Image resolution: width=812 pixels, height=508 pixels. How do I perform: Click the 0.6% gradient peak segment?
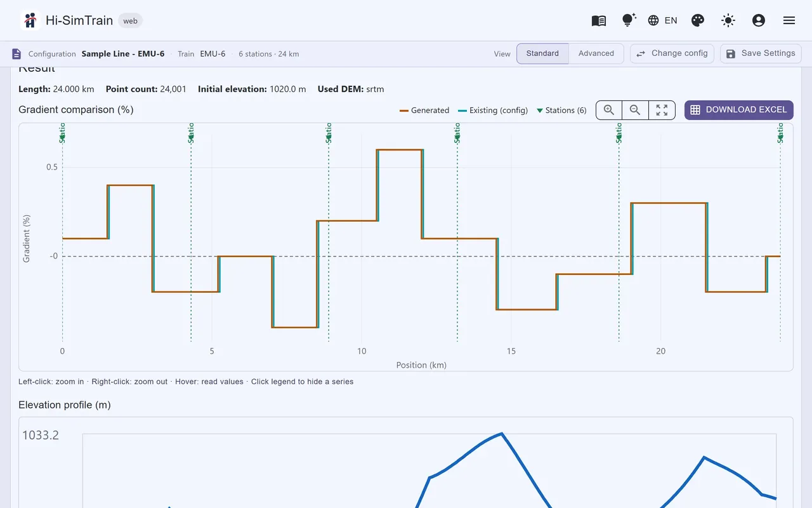[400, 150]
